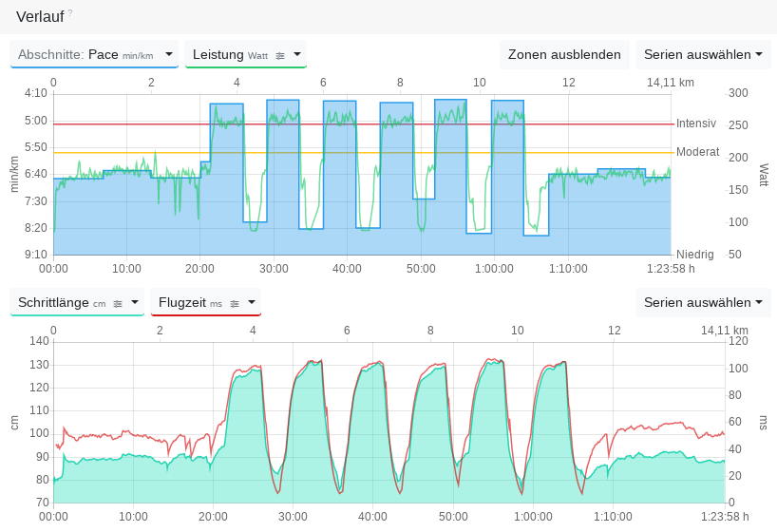Click the min/km axis title on the left
This screenshot has height=532, width=777.
coord(14,175)
